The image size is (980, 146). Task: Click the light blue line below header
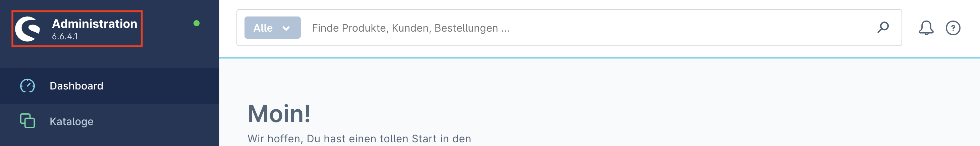click(x=599, y=58)
